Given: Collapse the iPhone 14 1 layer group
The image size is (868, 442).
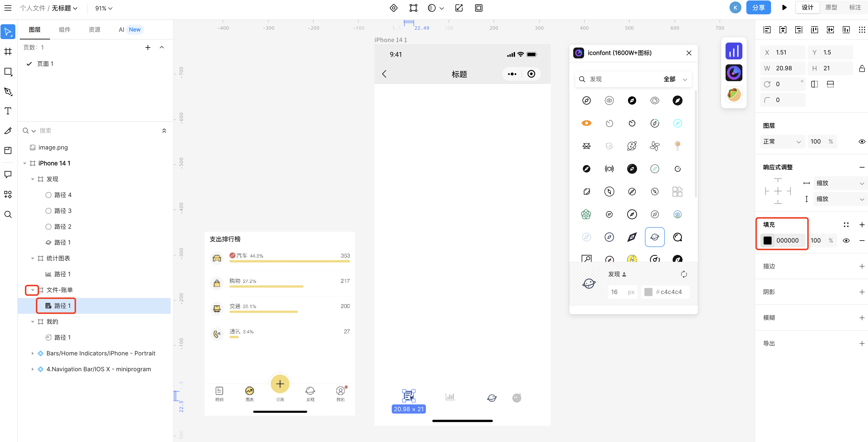Looking at the screenshot, I should pos(24,164).
